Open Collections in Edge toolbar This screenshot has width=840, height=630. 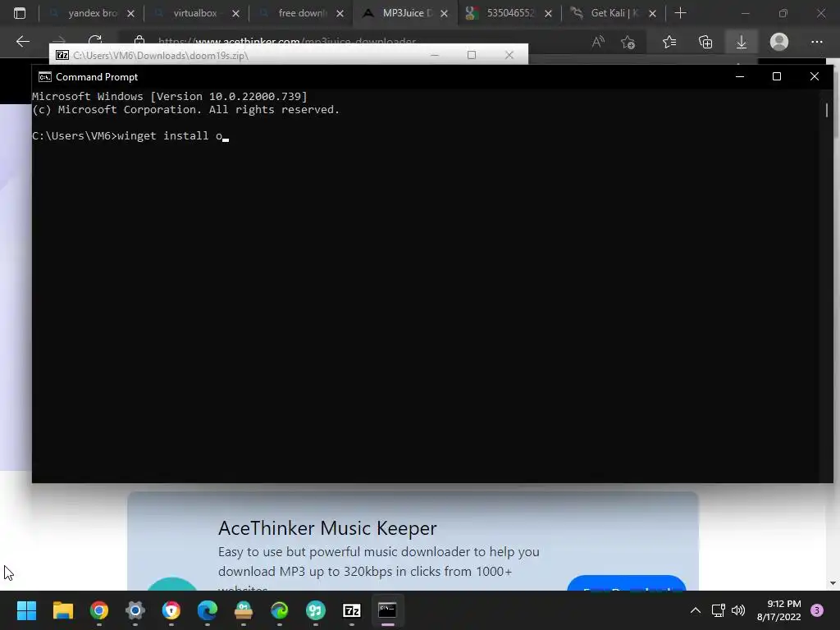click(705, 42)
